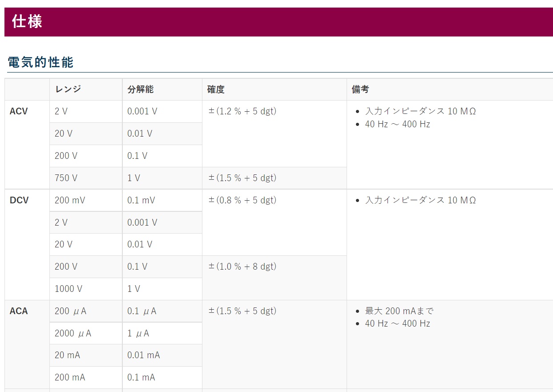This screenshot has width=553, height=392.
Task: Select the ACA row label
Action: (x=19, y=311)
